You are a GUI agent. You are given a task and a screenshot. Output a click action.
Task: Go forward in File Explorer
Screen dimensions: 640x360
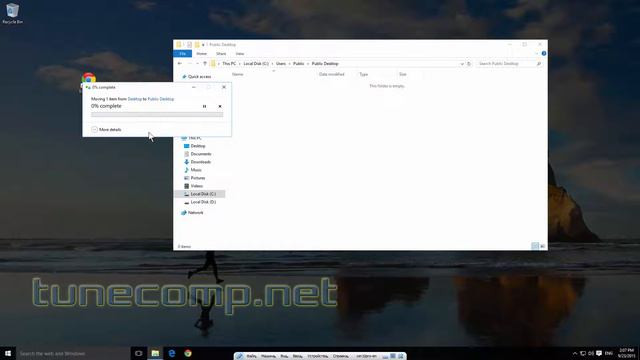189,64
